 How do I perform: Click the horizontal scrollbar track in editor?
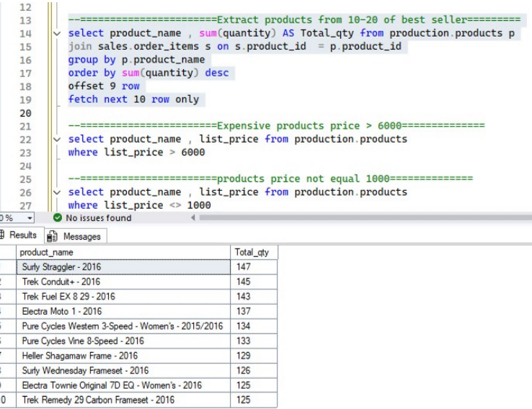[x=360, y=218]
